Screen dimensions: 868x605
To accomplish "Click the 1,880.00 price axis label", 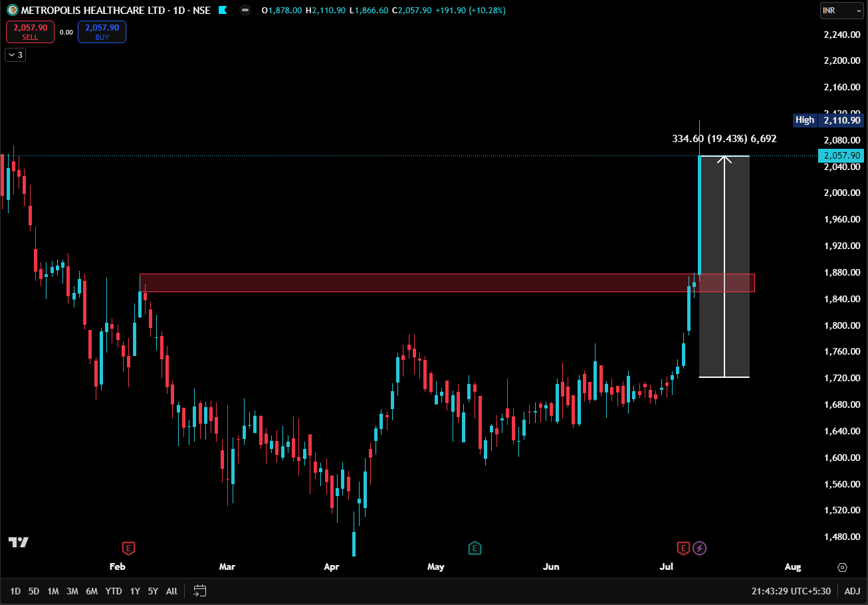I will click(842, 272).
